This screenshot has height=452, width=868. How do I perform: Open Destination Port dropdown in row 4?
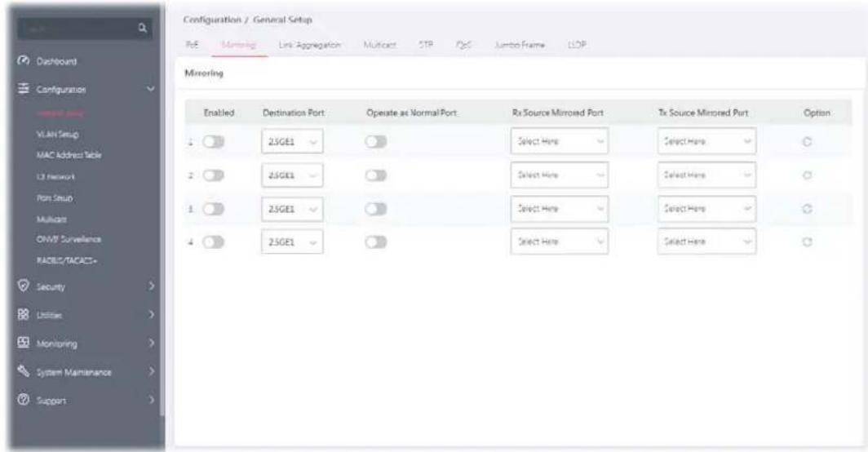click(292, 242)
